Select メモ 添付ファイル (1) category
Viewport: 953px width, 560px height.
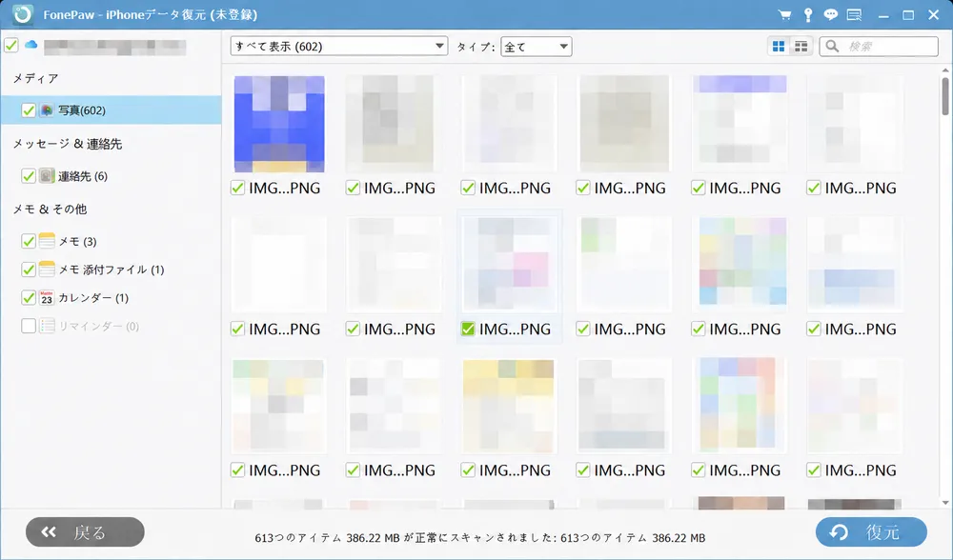[x=112, y=270]
